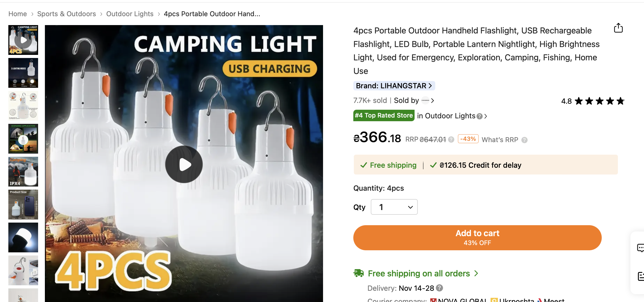Open the Qty quantity dropdown

tap(394, 207)
